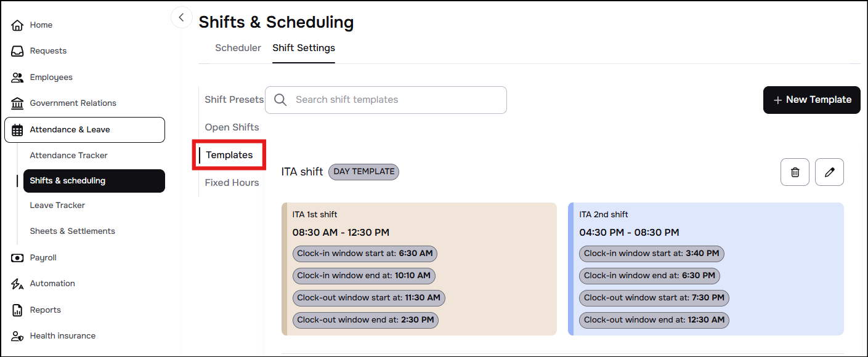Expand the Attendance & Leave menu

[84, 130]
